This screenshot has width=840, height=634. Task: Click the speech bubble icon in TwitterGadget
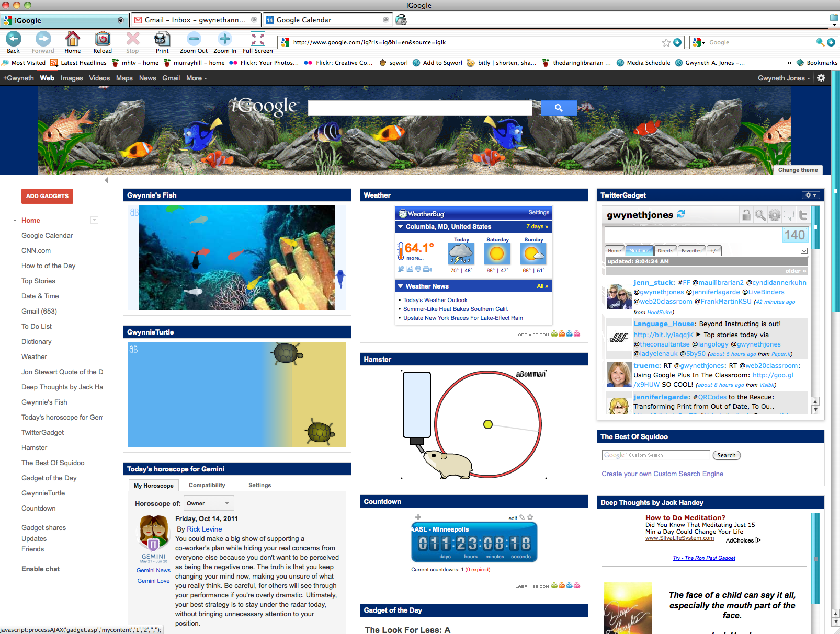(x=789, y=215)
